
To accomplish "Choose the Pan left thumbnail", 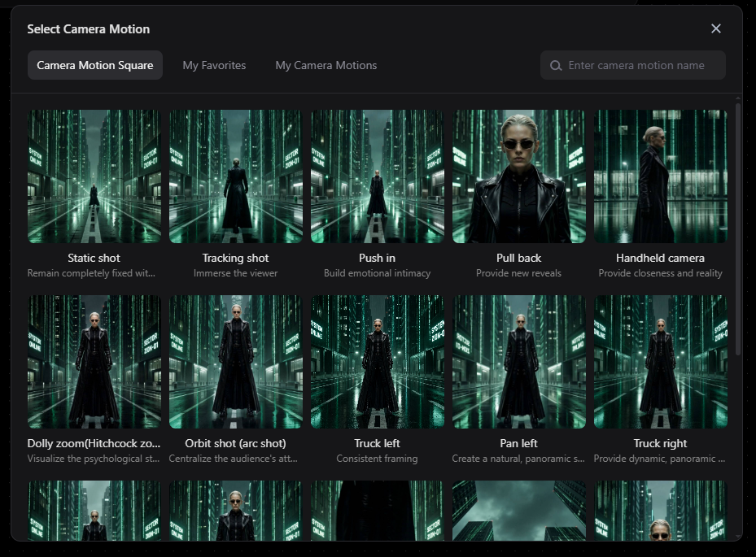I will (x=519, y=362).
